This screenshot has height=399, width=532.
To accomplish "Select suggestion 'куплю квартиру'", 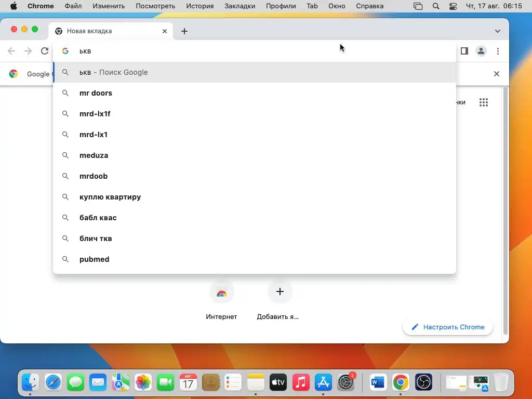I will tap(255, 197).
